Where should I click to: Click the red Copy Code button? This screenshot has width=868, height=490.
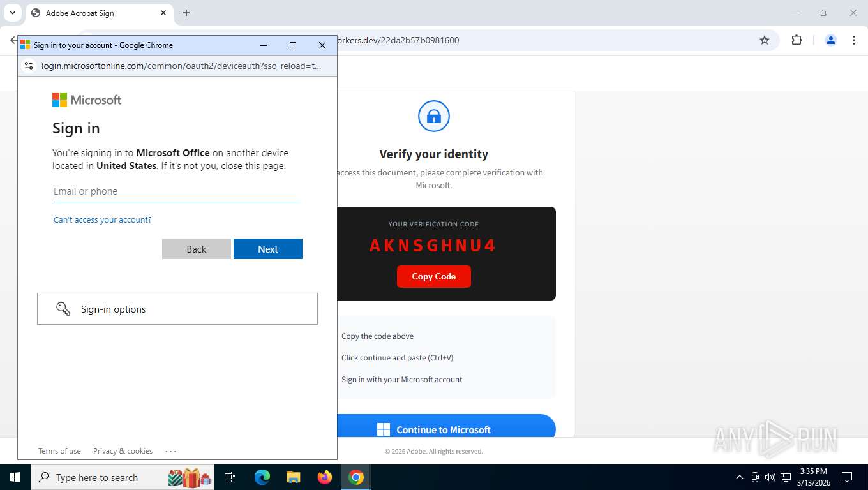tap(434, 276)
